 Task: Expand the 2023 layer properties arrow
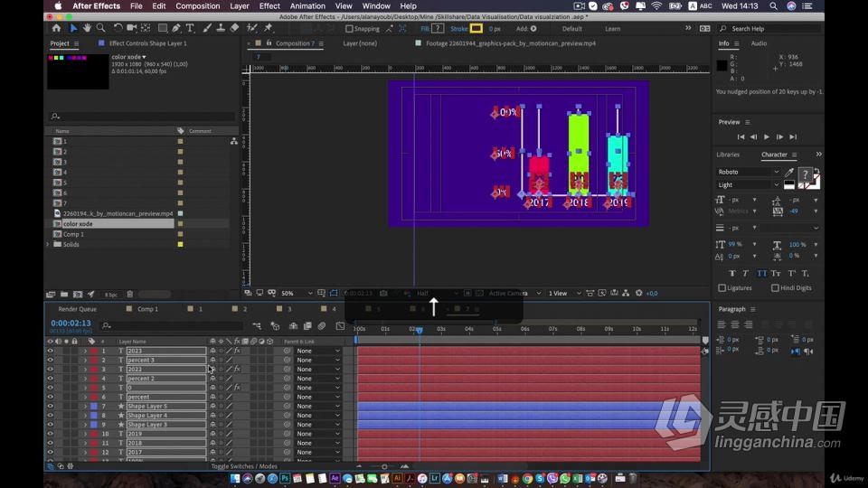(85, 351)
